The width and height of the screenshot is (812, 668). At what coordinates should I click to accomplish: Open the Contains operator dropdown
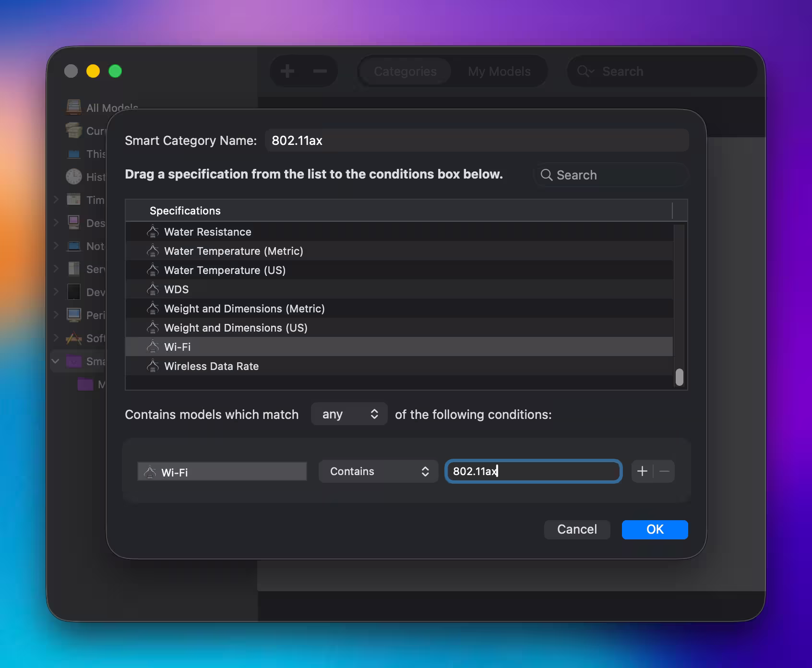pos(378,471)
